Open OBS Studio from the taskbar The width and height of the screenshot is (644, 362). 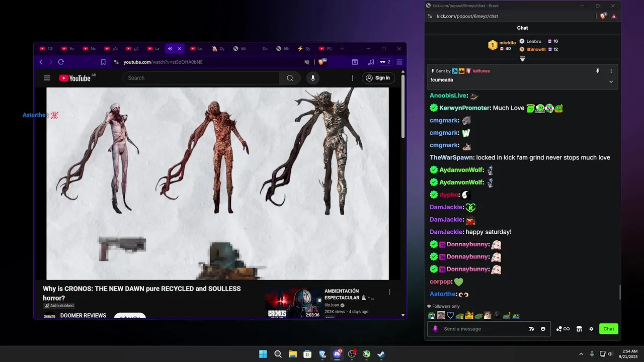coord(352,354)
